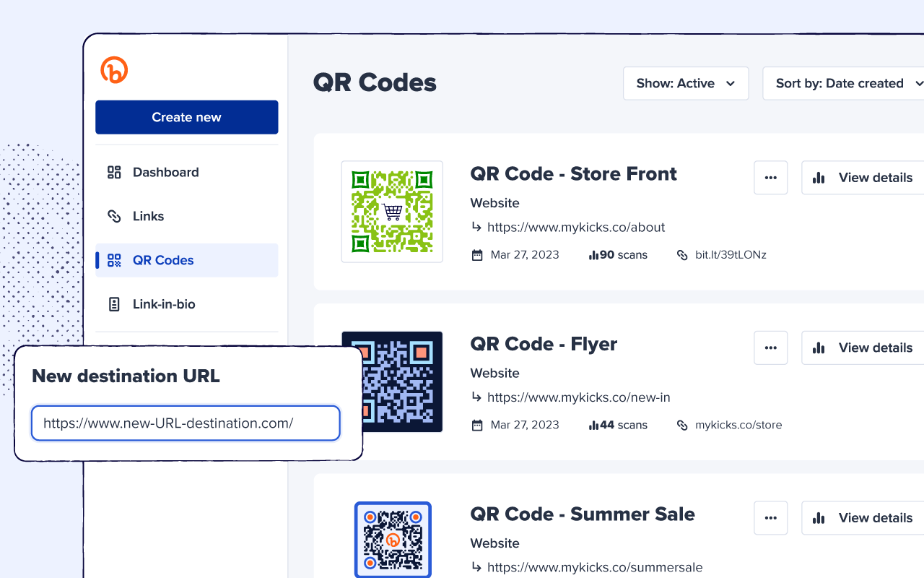The height and width of the screenshot is (578, 924).
Task: Go to Links in the sidebar
Action: pos(148,216)
